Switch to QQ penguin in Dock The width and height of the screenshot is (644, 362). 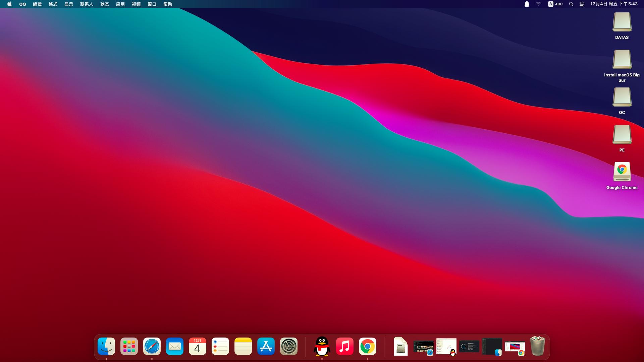322,346
